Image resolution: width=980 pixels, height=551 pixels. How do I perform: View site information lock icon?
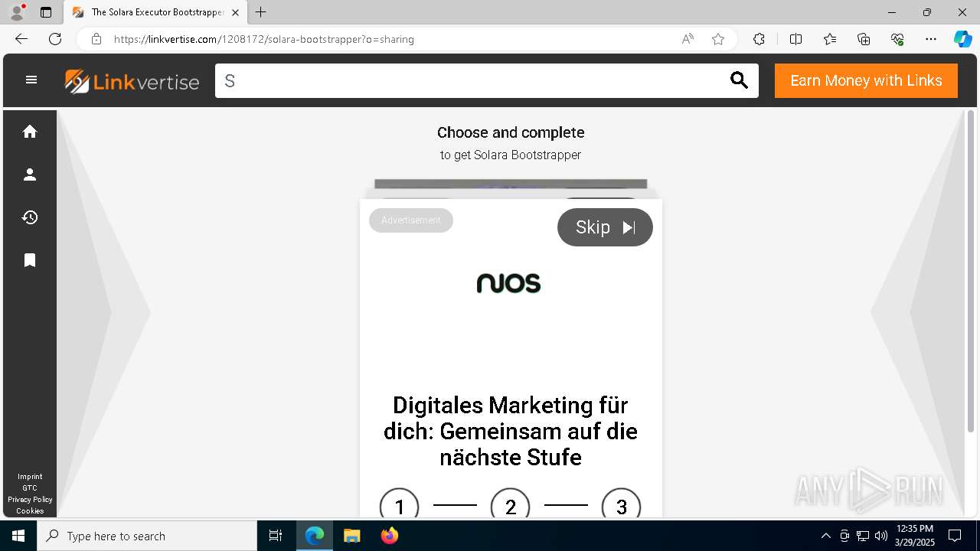96,39
